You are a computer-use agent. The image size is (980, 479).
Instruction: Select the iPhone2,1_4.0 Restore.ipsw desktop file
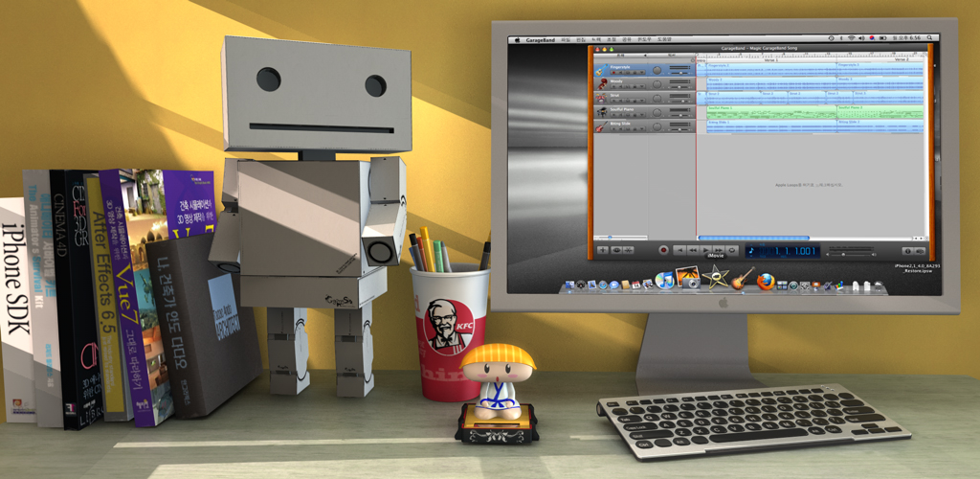[918, 268]
